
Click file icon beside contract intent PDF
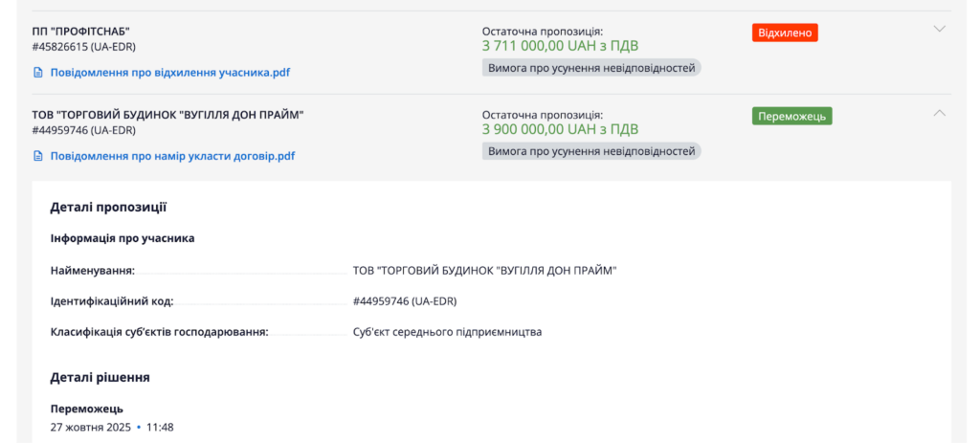coord(38,156)
